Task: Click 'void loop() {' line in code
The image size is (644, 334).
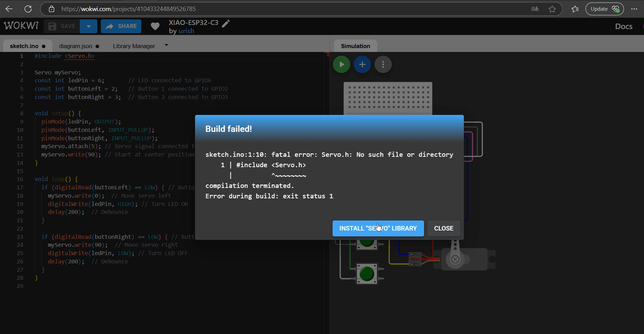Action: 56,179
